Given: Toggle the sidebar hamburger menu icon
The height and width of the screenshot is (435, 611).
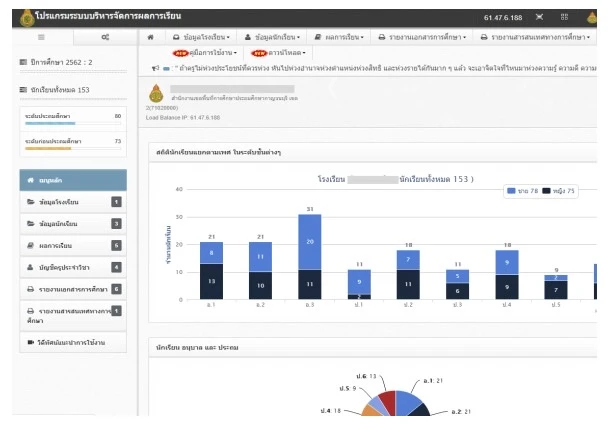Looking at the screenshot, I should click(x=41, y=37).
